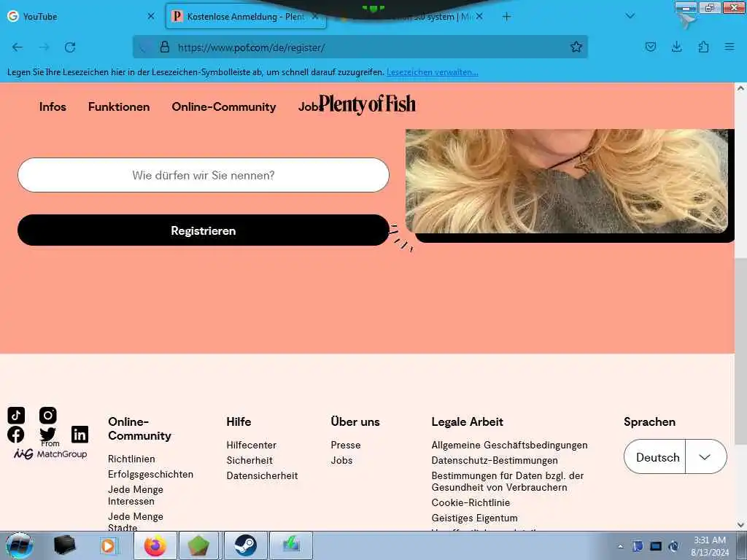
Task: Open the Jobs link under Über uns
Action: click(x=341, y=461)
